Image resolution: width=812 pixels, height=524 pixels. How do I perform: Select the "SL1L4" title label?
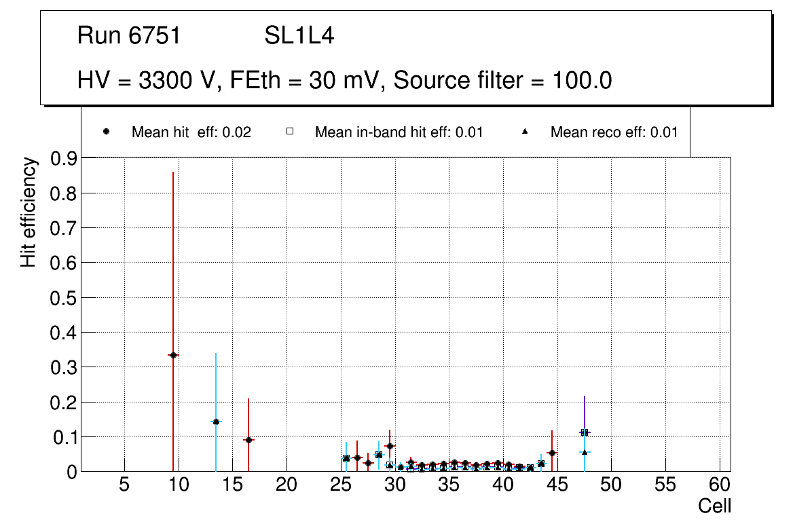point(299,36)
